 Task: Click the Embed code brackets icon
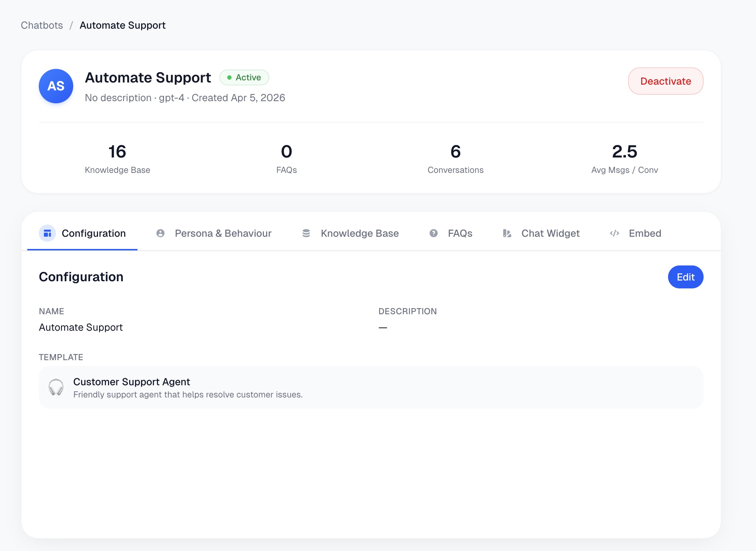(x=615, y=234)
